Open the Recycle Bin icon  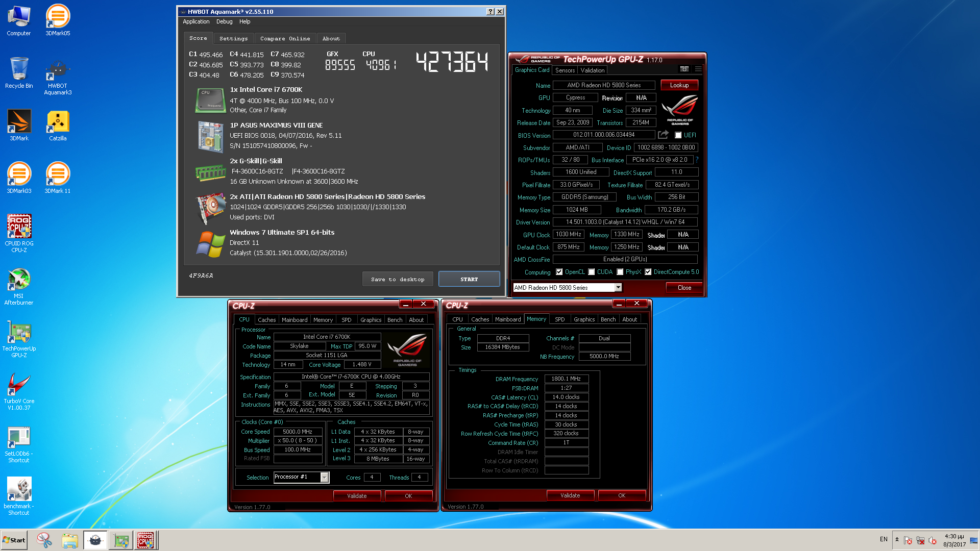click(19, 73)
